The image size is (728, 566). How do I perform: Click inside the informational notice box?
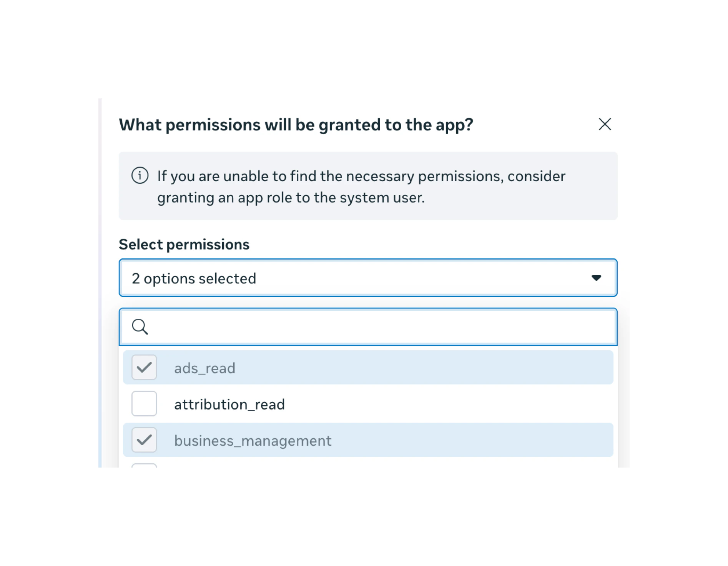(368, 186)
